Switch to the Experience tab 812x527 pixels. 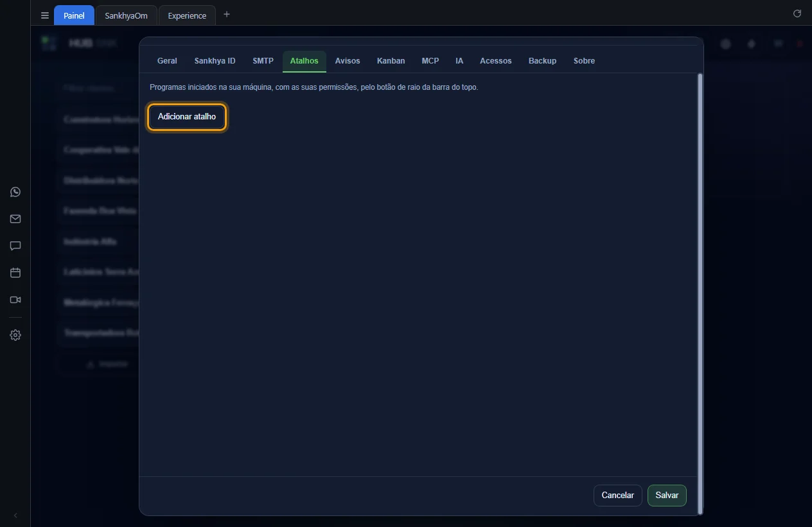click(187, 15)
